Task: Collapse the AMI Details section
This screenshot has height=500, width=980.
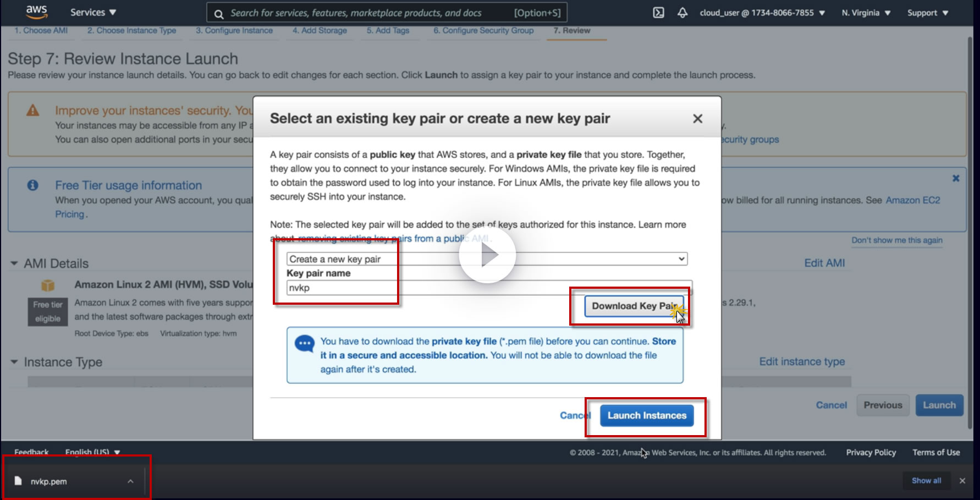Action: (14, 263)
